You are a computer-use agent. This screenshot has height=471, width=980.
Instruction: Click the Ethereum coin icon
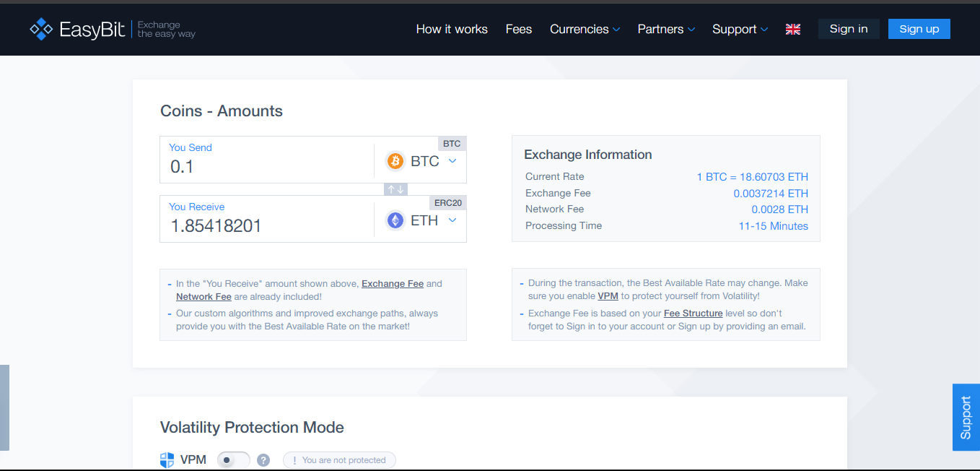[x=395, y=220]
